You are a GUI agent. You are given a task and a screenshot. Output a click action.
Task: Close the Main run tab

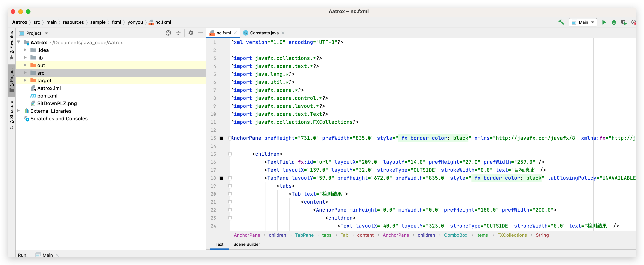(57, 255)
